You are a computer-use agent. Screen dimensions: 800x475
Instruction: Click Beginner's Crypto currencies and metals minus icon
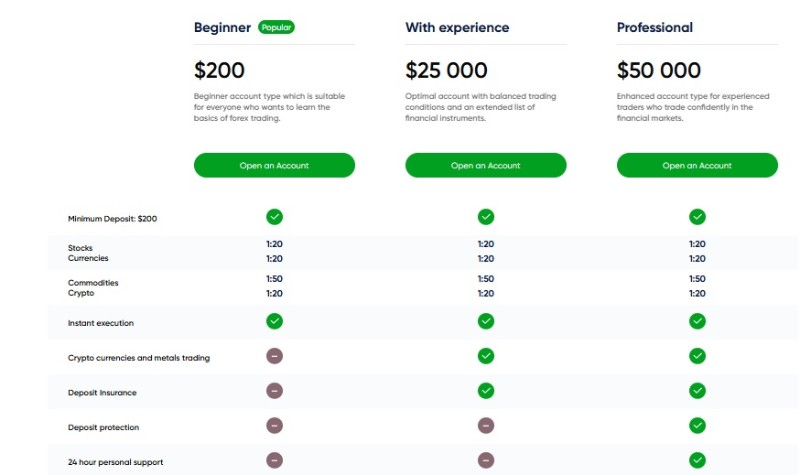(x=274, y=356)
